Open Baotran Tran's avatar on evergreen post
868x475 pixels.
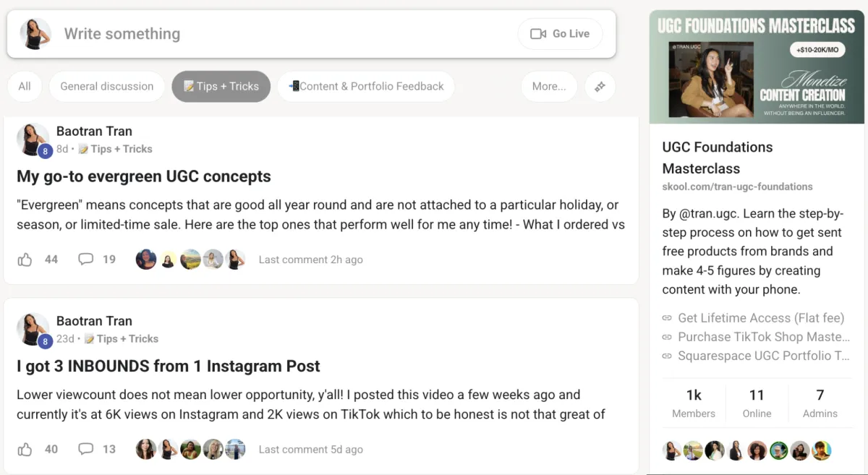click(x=33, y=140)
